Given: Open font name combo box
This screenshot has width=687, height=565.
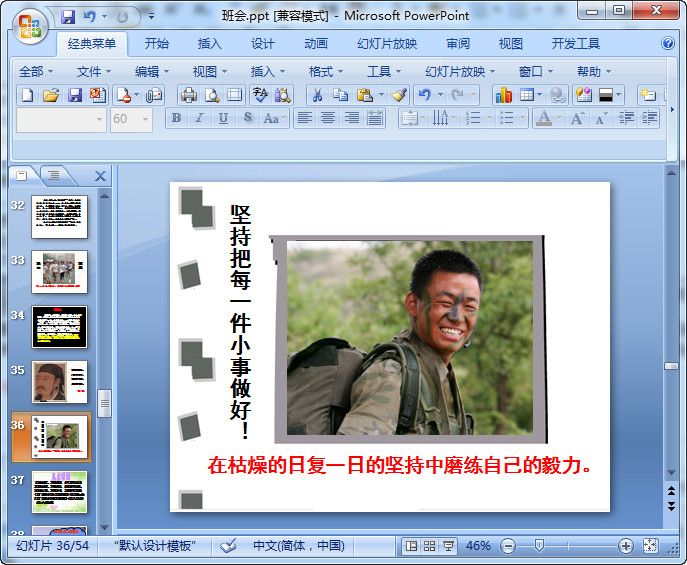Looking at the screenshot, I should coord(61,119).
